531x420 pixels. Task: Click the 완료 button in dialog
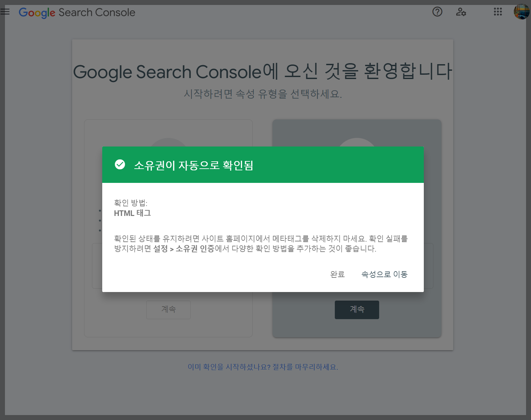click(x=337, y=274)
